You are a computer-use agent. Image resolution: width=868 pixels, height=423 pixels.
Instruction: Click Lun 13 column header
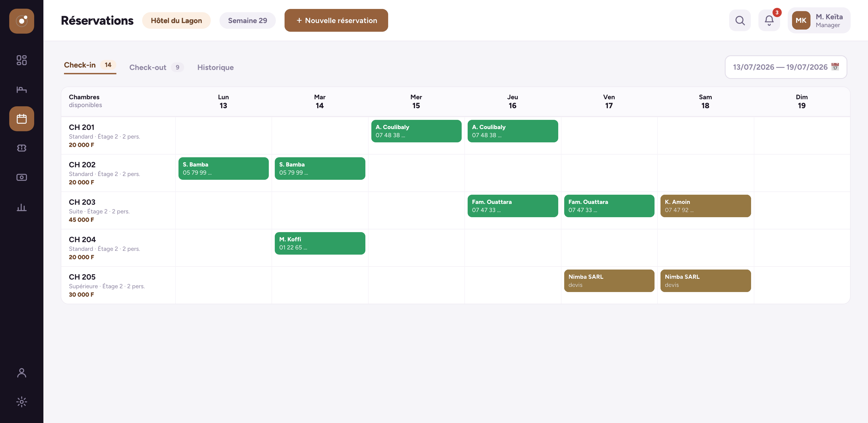click(224, 101)
